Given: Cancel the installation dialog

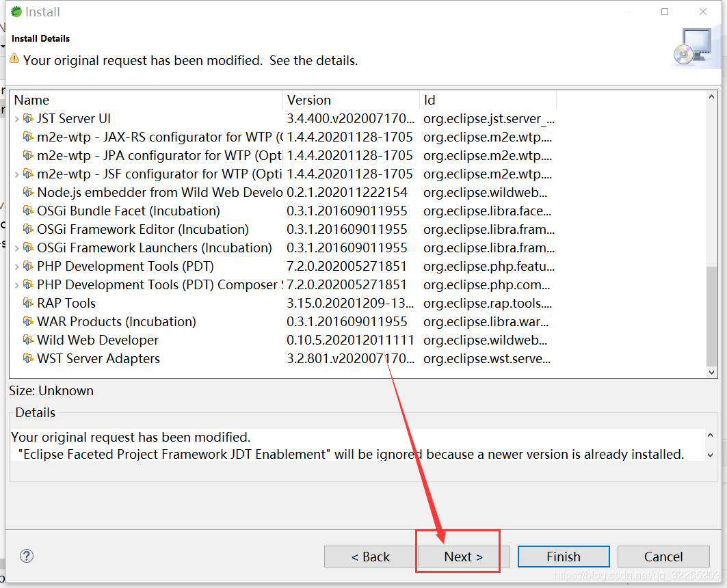Looking at the screenshot, I should click(x=663, y=557).
